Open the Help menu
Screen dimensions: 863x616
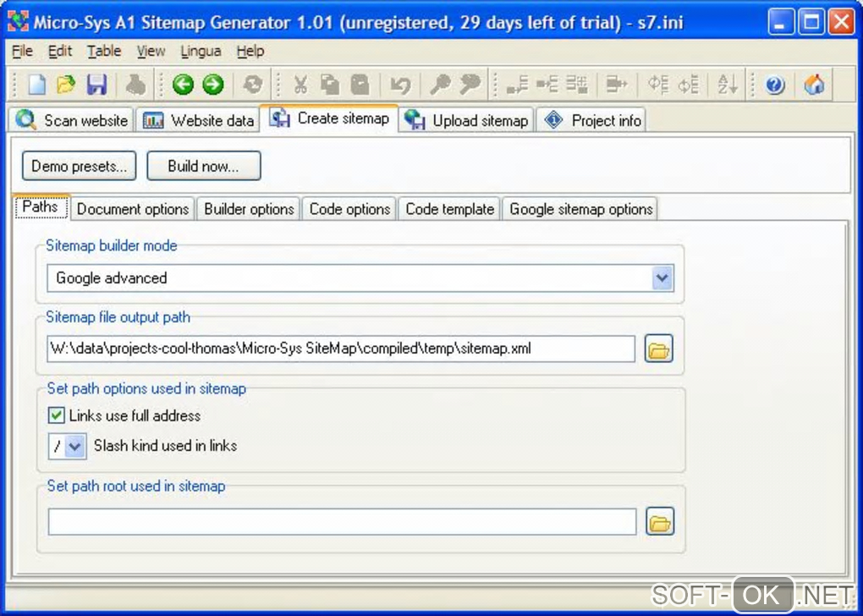[x=250, y=52]
